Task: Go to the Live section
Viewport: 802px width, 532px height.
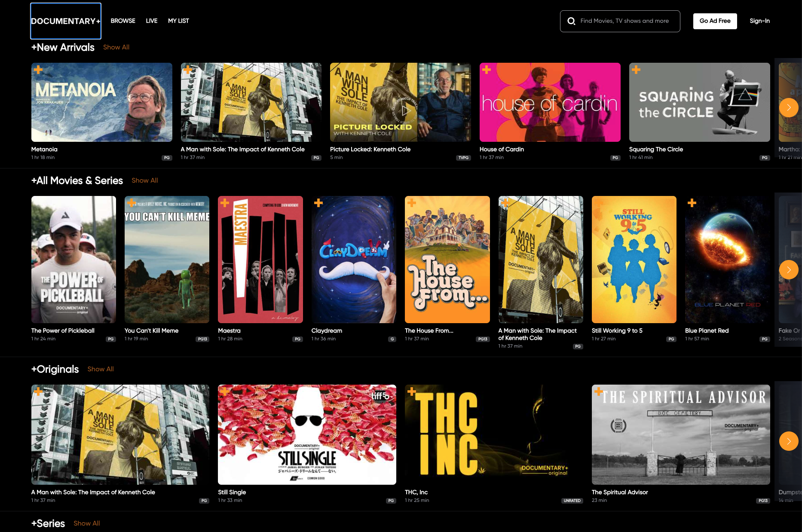Action: point(152,21)
